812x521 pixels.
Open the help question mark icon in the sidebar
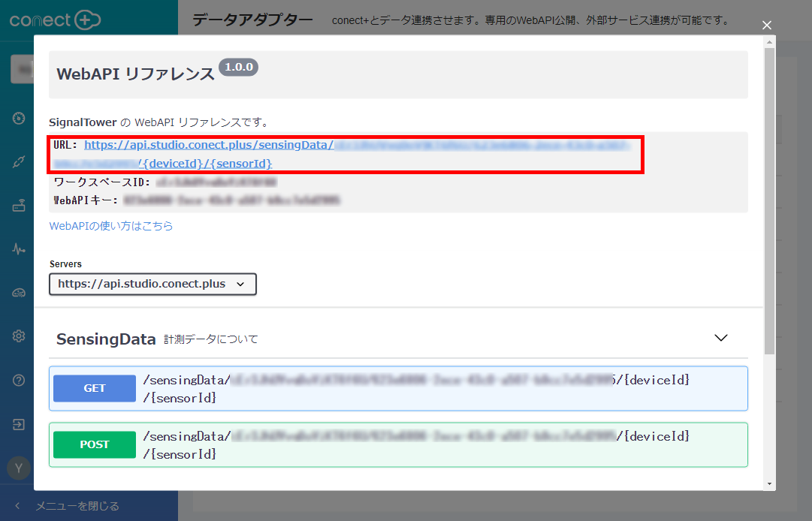tap(19, 381)
